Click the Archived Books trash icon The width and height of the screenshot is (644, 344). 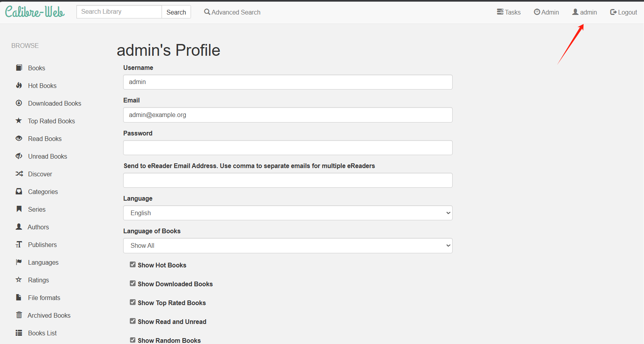[x=19, y=315]
